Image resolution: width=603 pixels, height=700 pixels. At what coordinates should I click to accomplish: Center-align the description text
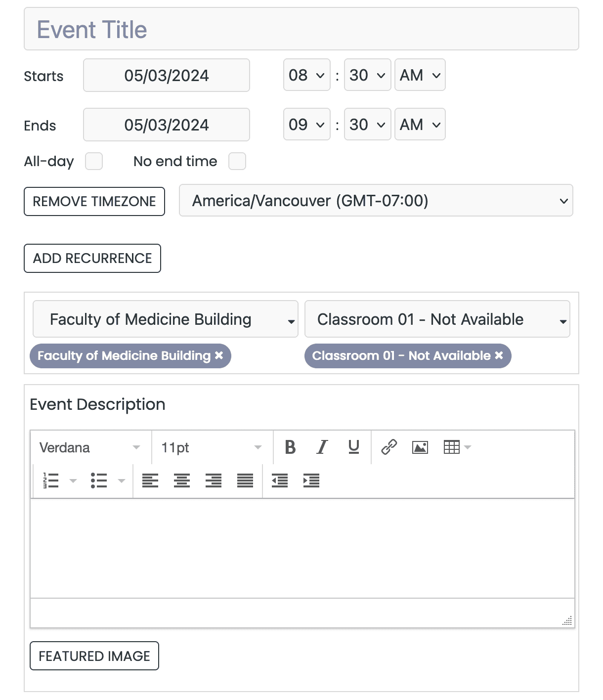pos(181,480)
